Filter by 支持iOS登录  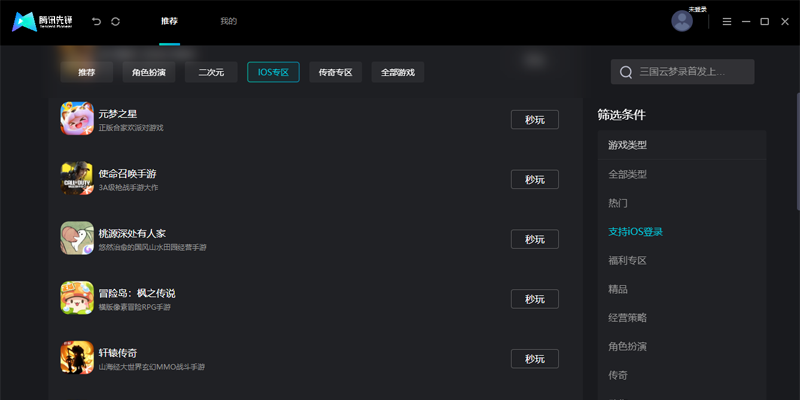tap(635, 232)
